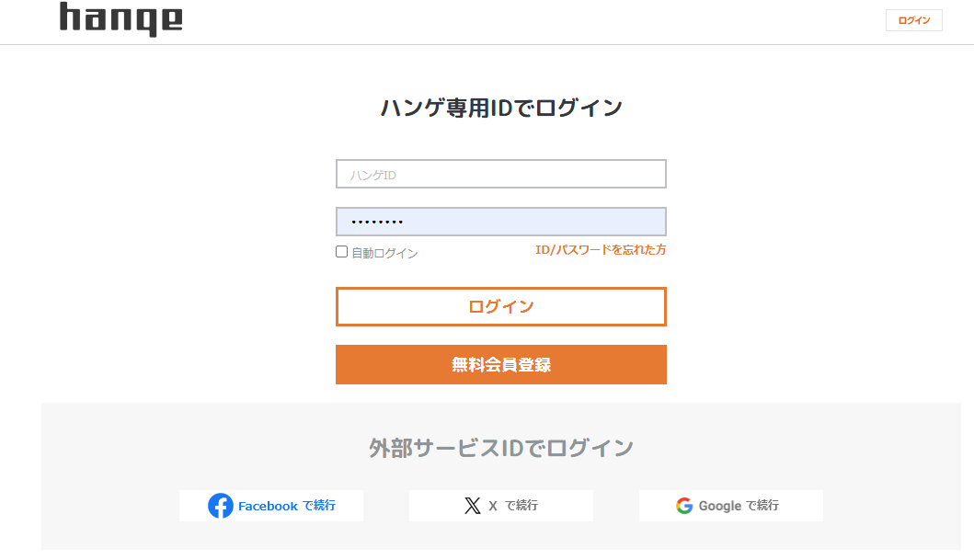
Task: Click the gray Google word label
Action: (719, 506)
